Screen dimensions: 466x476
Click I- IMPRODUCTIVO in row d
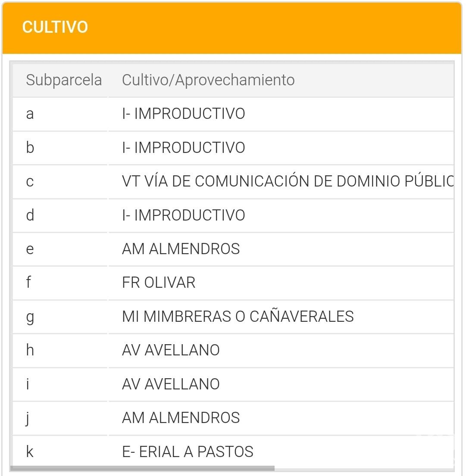(x=183, y=215)
